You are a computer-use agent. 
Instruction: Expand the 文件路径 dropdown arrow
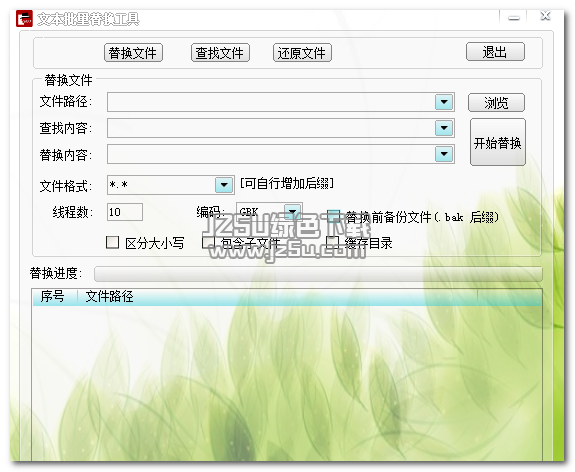tap(444, 102)
